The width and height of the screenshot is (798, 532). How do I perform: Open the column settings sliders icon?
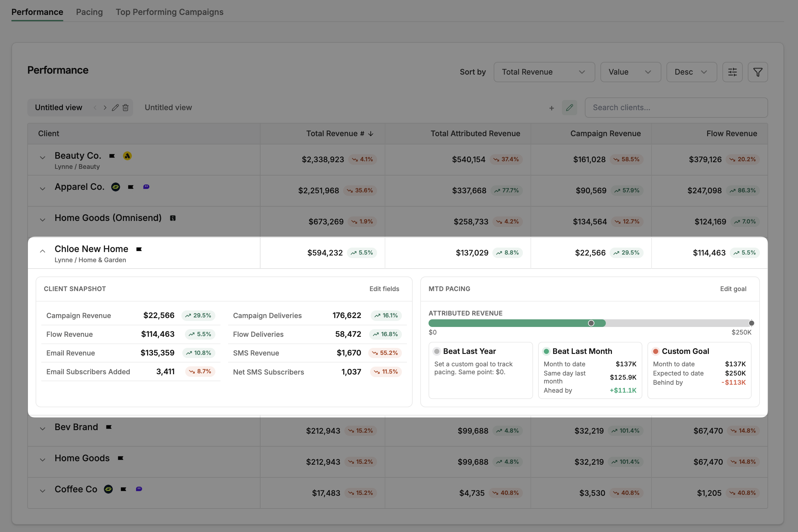pos(732,72)
